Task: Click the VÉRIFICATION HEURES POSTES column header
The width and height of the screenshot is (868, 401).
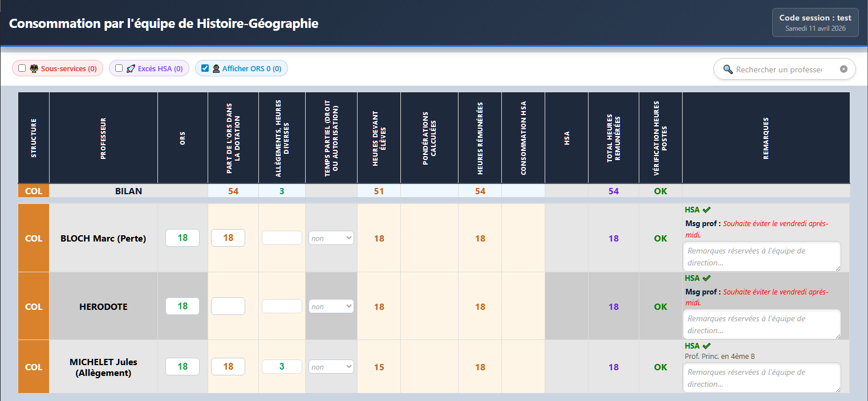Action: pos(660,138)
